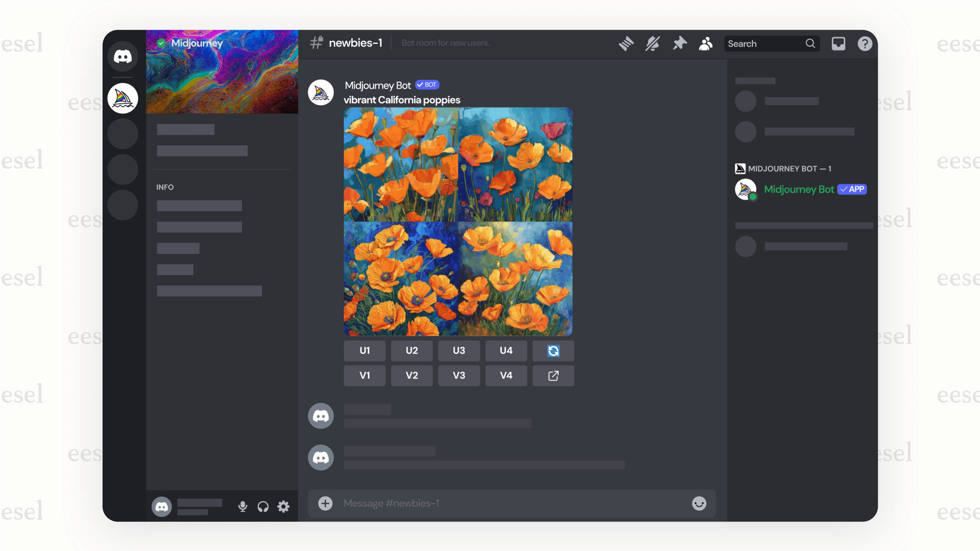Image resolution: width=980 pixels, height=551 pixels.
Task: Open the emoji picker
Action: [x=699, y=503]
